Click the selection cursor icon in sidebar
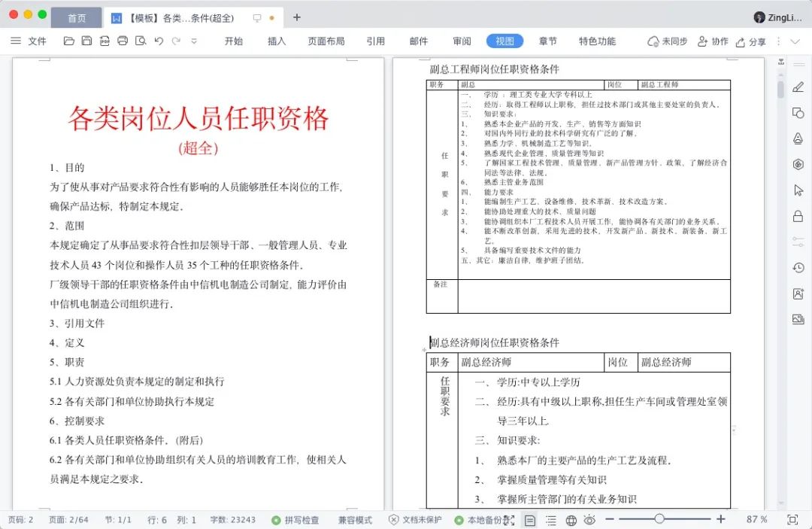Image resolution: width=812 pixels, height=529 pixels. [x=798, y=190]
